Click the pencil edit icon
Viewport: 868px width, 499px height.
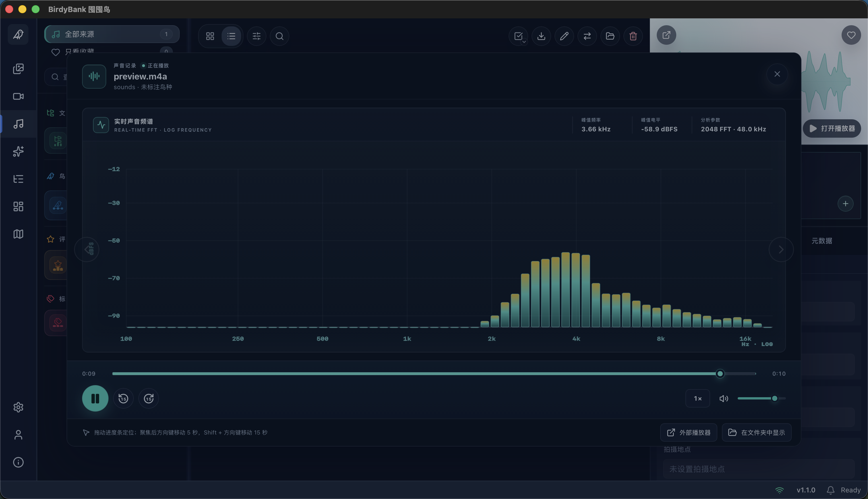click(x=564, y=36)
